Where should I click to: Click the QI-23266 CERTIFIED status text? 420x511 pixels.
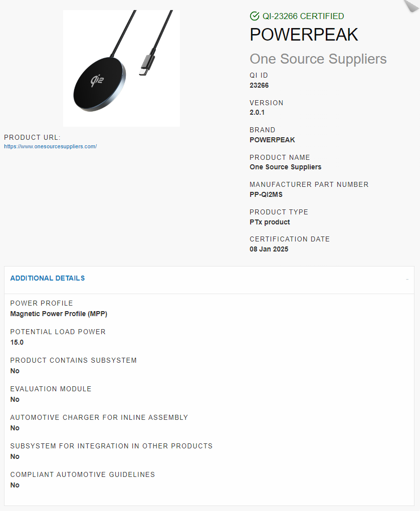pyautogui.click(x=303, y=17)
